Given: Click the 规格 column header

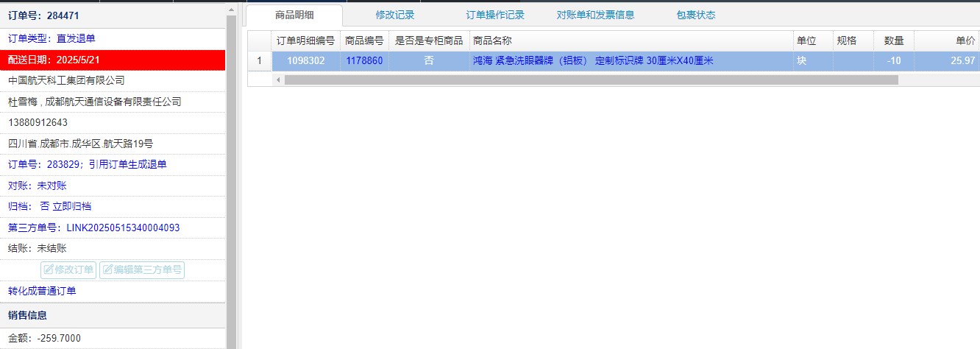Looking at the screenshot, I should pyautogui.click(x=853, y=41).
